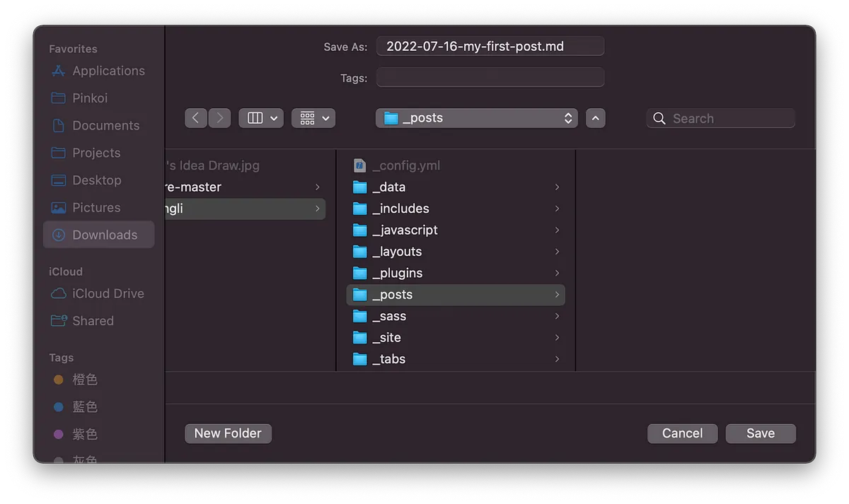Open the Pinkoi folder in Favorites

click(89, 98)
